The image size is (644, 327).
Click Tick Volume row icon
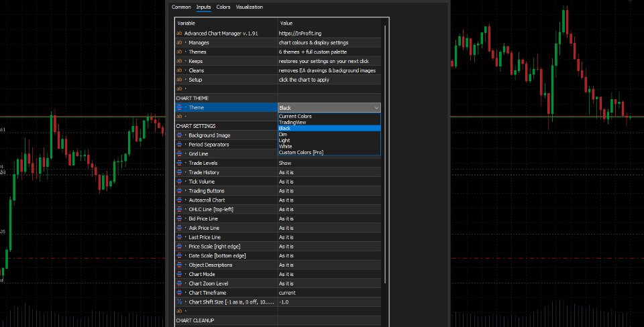tap(179, 182)
